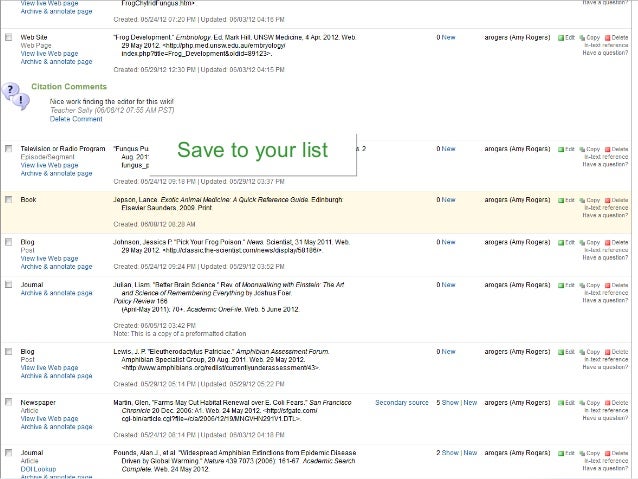Click Secondary source link on newspaper row

(x=402, y=402)
